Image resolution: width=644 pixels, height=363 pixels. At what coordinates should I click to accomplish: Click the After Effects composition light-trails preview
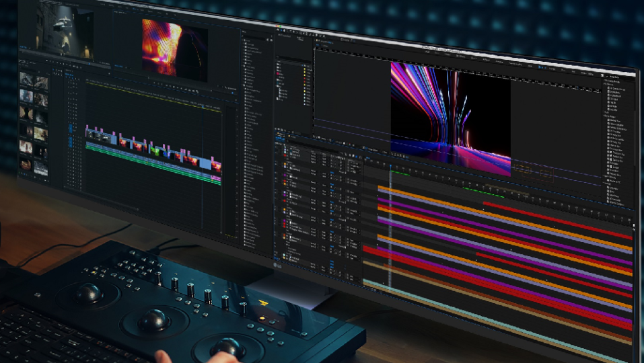(451, 120)
